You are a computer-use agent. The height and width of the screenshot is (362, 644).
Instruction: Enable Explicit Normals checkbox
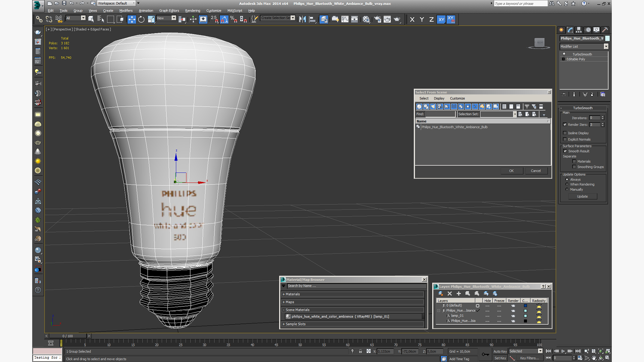(565, 139)
